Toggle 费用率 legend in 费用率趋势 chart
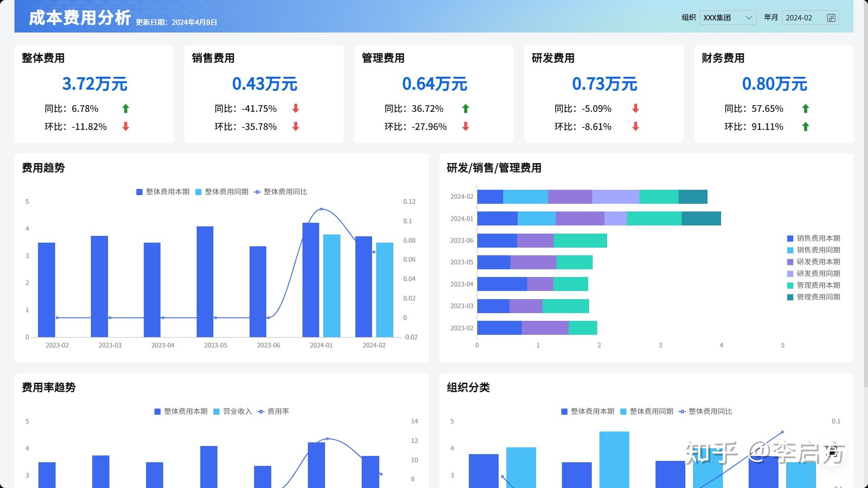This screenshot has width=868, height=488. tap(273, 412)
